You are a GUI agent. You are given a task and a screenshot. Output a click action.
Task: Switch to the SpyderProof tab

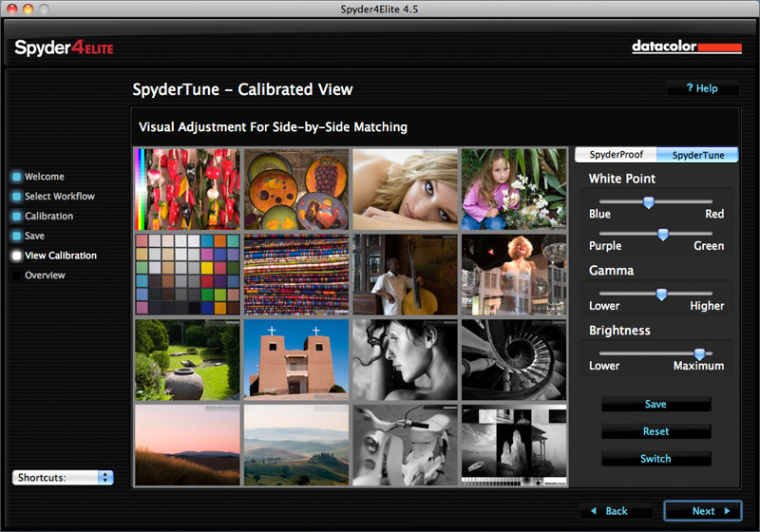point(616,155)
